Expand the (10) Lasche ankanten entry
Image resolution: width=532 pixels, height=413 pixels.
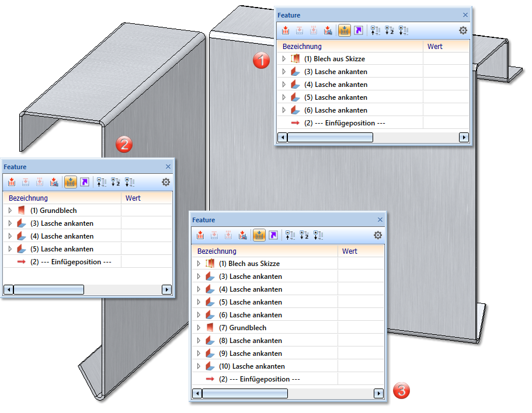(199, 366)
